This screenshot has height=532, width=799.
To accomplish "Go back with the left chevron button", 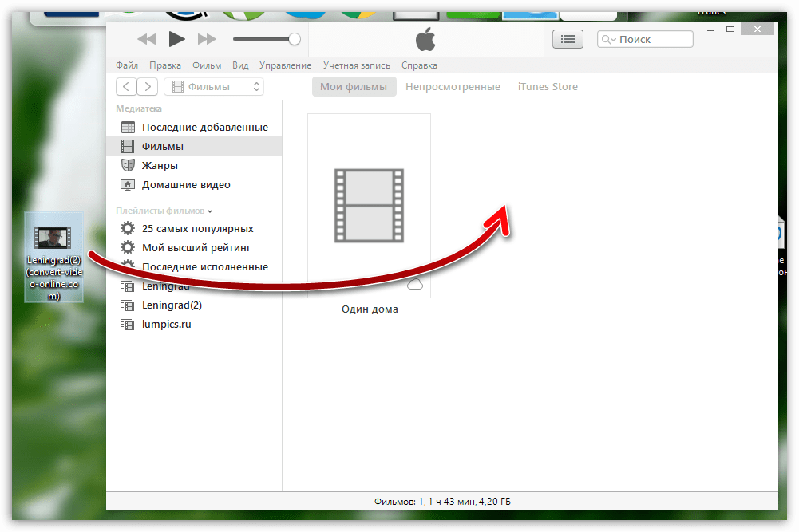I will point(126,87).
